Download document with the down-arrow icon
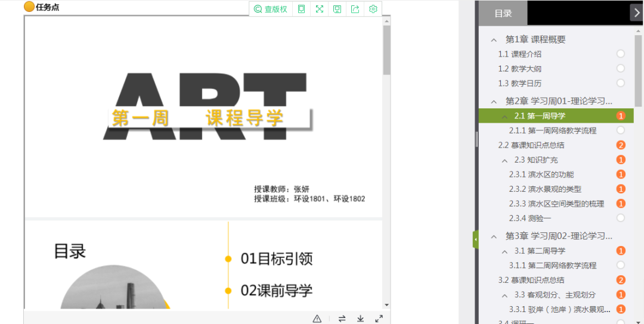The width and height of the screenshot is (644, 324). pyautogui.click(x=360, y=318)
